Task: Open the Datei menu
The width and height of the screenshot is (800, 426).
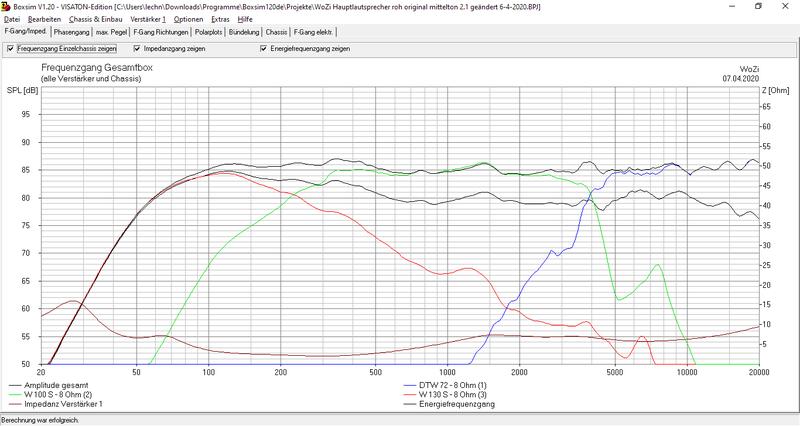Action: pyautogui.click(x=12, y=19)
